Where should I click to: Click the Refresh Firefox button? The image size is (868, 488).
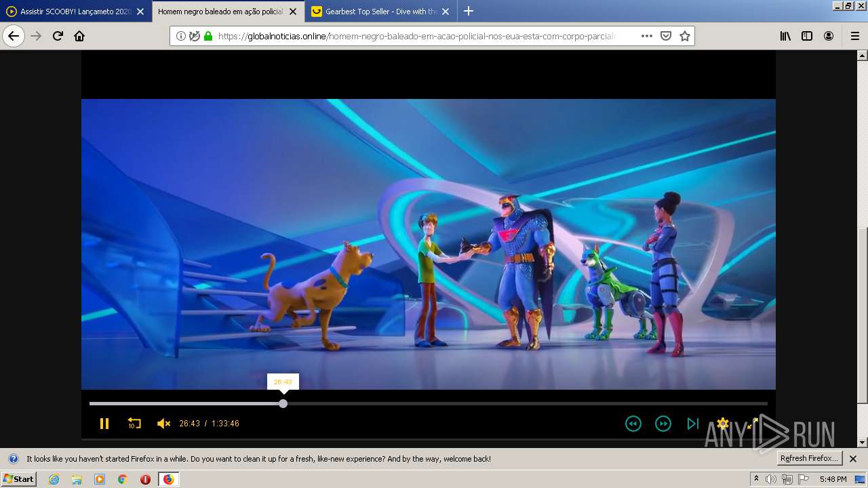pyautogui.click(x=809, y=458)
